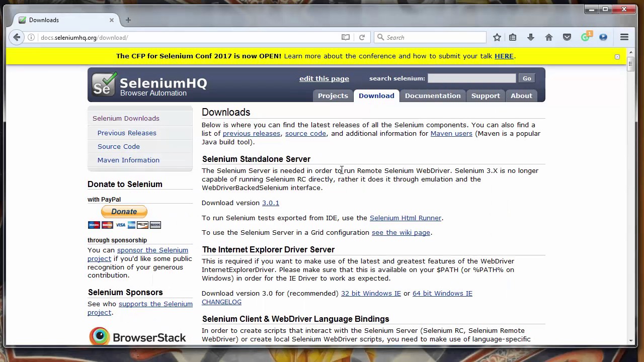Open the Pocket icon in toolbar
644x362 pixels.
coord(567,37)
